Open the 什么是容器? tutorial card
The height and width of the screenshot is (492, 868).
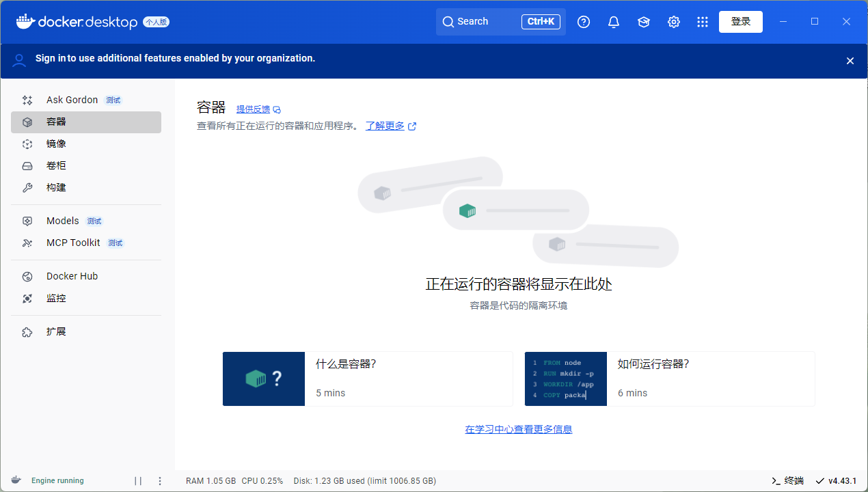click(368, 379)
